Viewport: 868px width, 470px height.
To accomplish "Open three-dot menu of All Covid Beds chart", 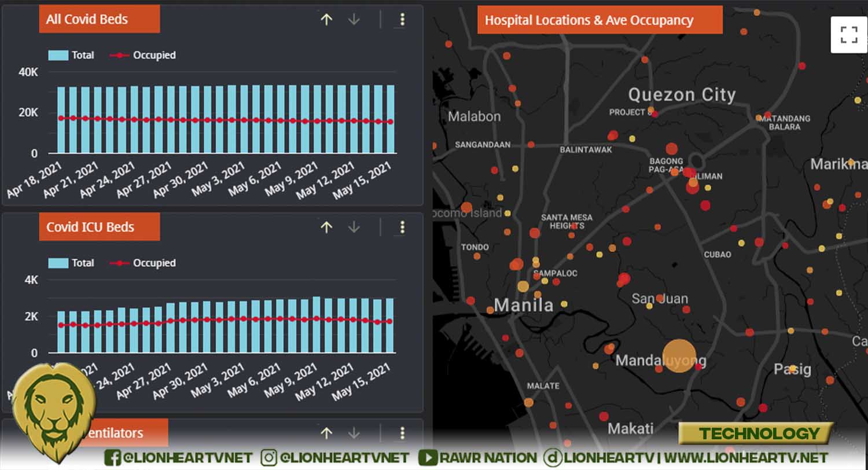I will pos(402,20).
